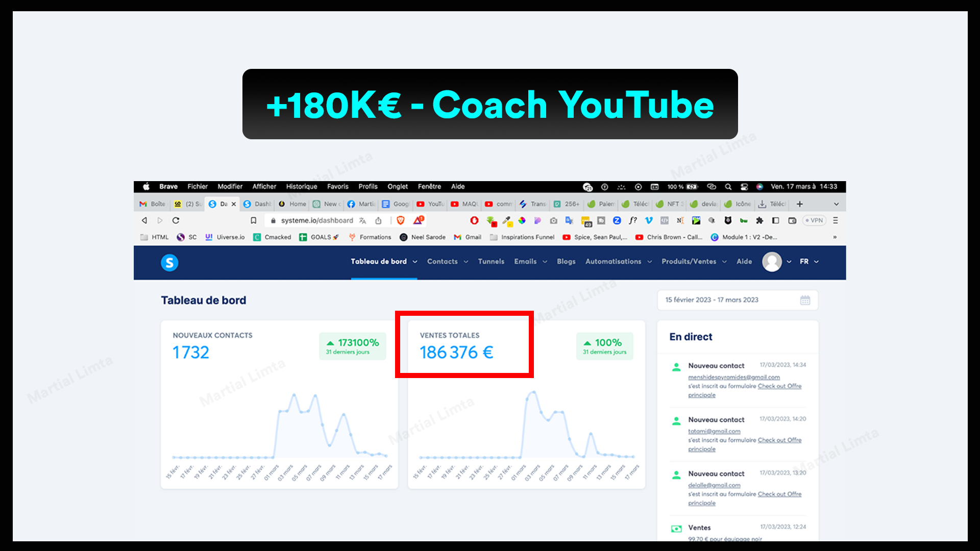Open the Aide item in systeme.io header
Viewport: 980px width, 551px height.
[x=744, y=262]
